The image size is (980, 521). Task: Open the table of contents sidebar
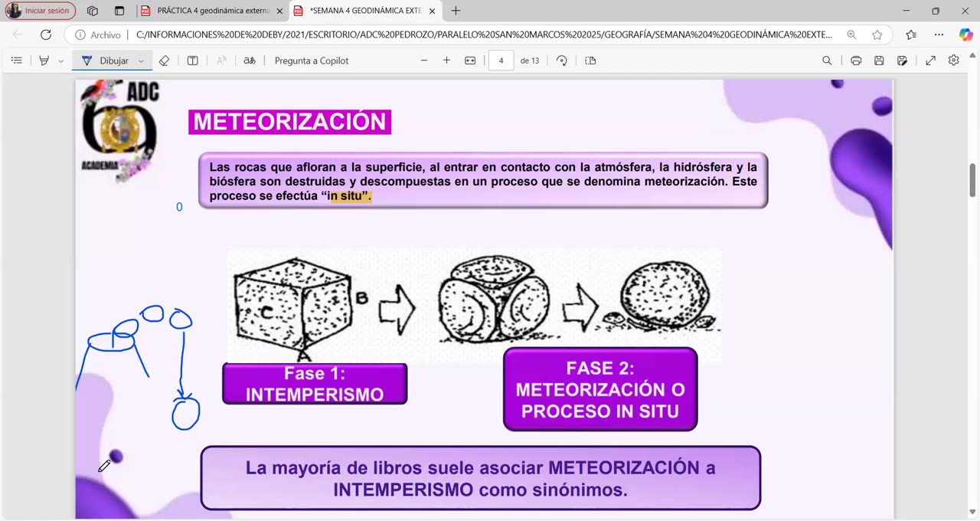[x=17, y=61]
